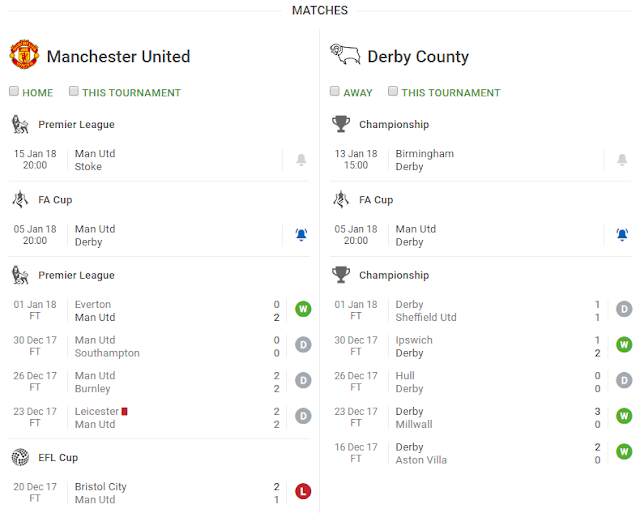
Task: Click the EFL Cup competition logo
Action: click(20, 456)
